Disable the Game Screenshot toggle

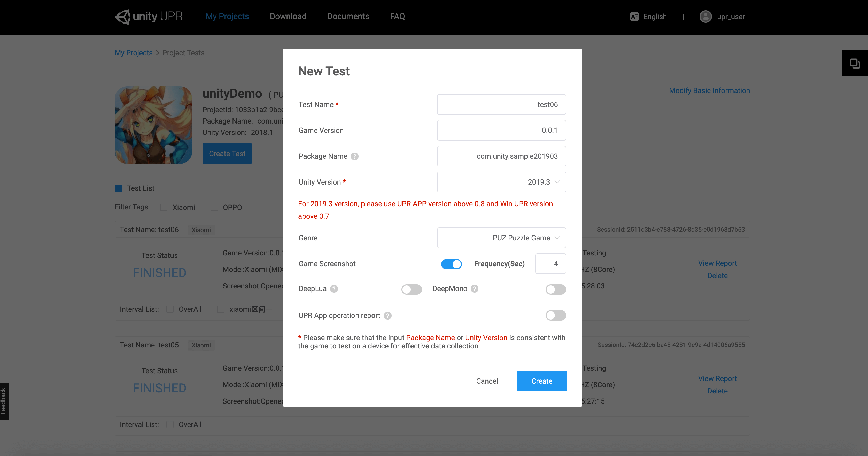pyautogui.click(x=451, y=264)
